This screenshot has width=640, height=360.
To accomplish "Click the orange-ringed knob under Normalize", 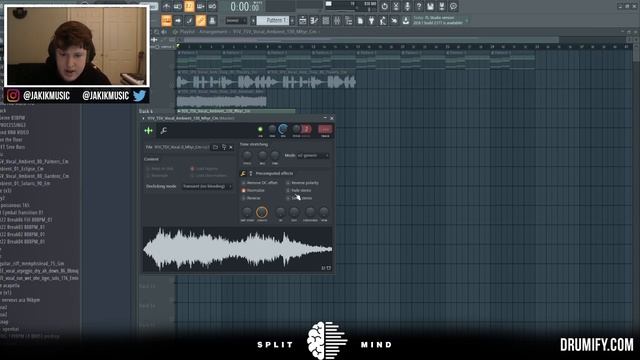I will point(262,212).
